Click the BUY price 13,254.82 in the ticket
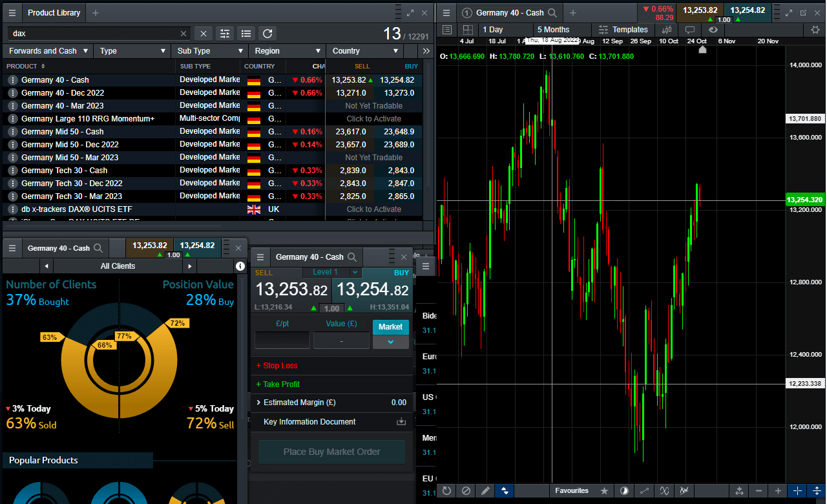827x504 pixels. pyautogui.click(x=372, y=289)
